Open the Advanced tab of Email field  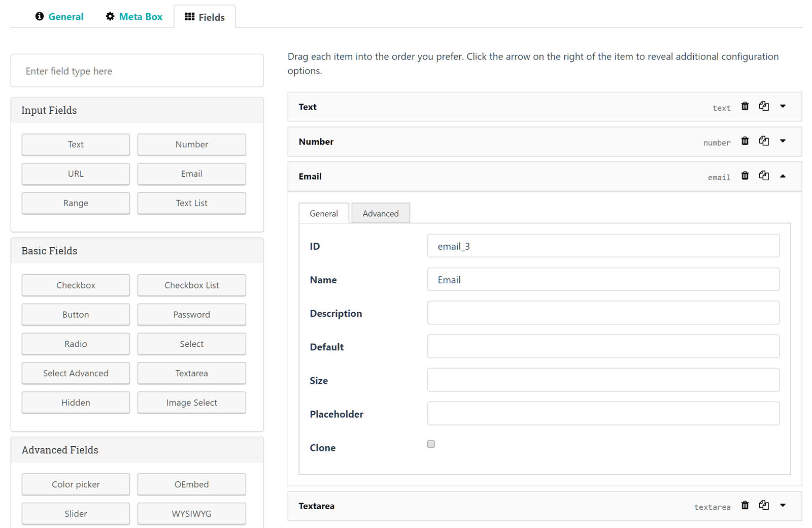pyautogui.click(x=380, y=213)
